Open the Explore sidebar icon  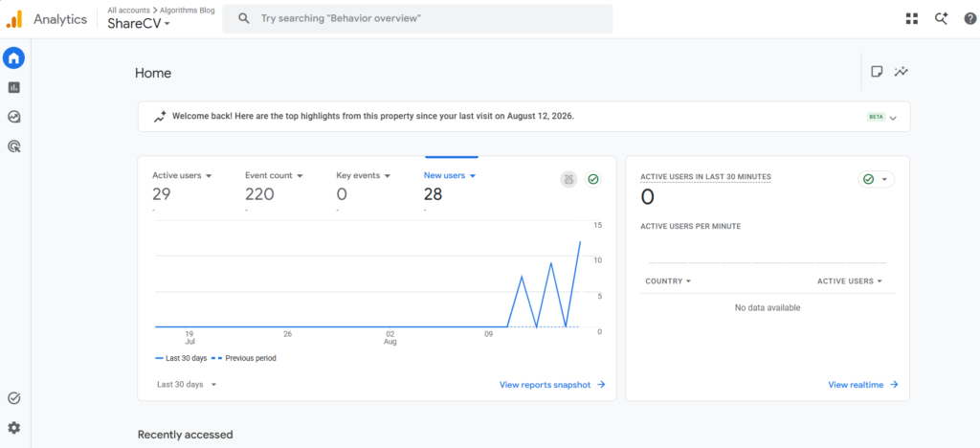(13, 117)
